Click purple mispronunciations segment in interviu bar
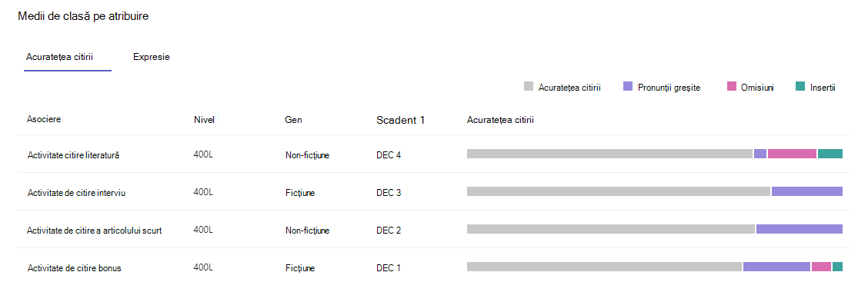Viewport: 868px width, 282px height. pos(807,191)
